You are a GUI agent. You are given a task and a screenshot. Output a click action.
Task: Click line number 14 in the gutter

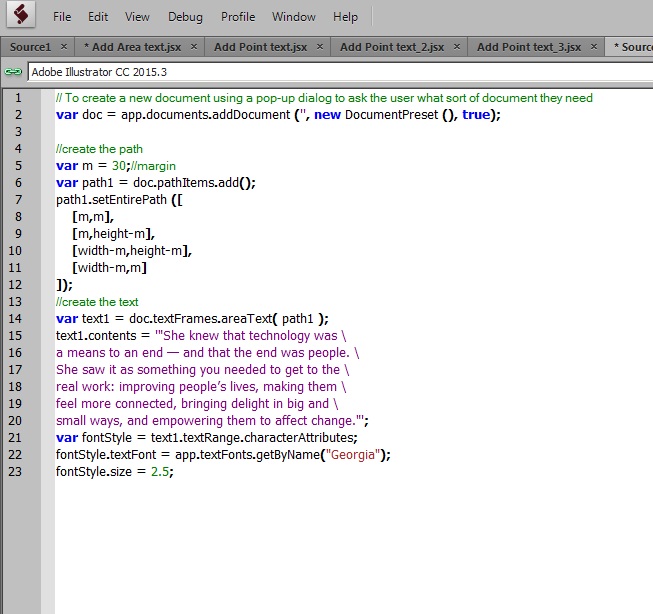pos(16,319)
